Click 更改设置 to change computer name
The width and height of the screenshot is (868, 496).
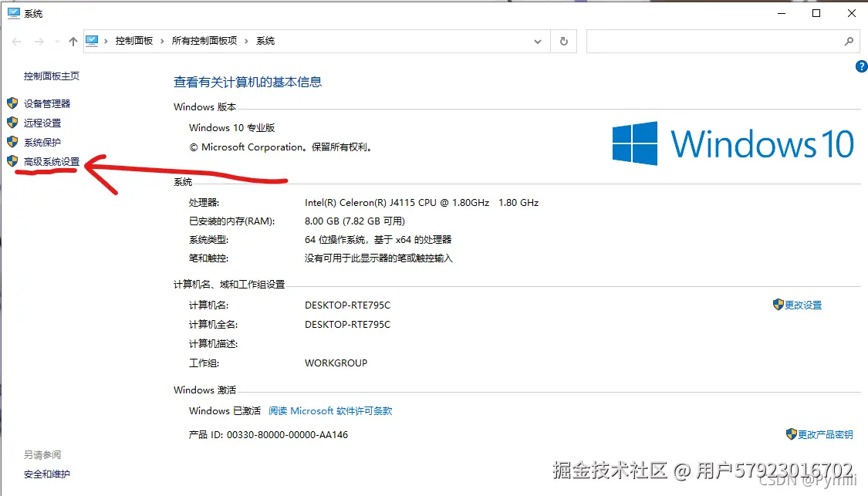(803, 305)
